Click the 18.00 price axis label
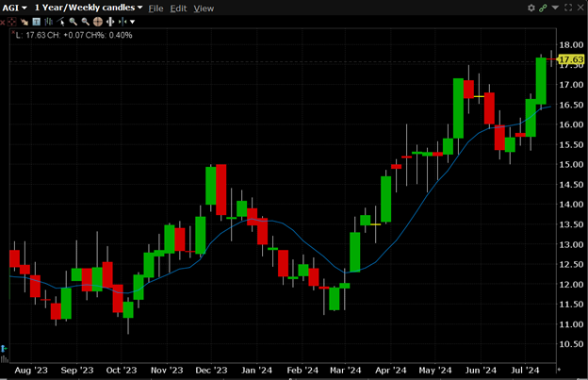The width and height of the screenshot is (588, 380). [571, 45]
